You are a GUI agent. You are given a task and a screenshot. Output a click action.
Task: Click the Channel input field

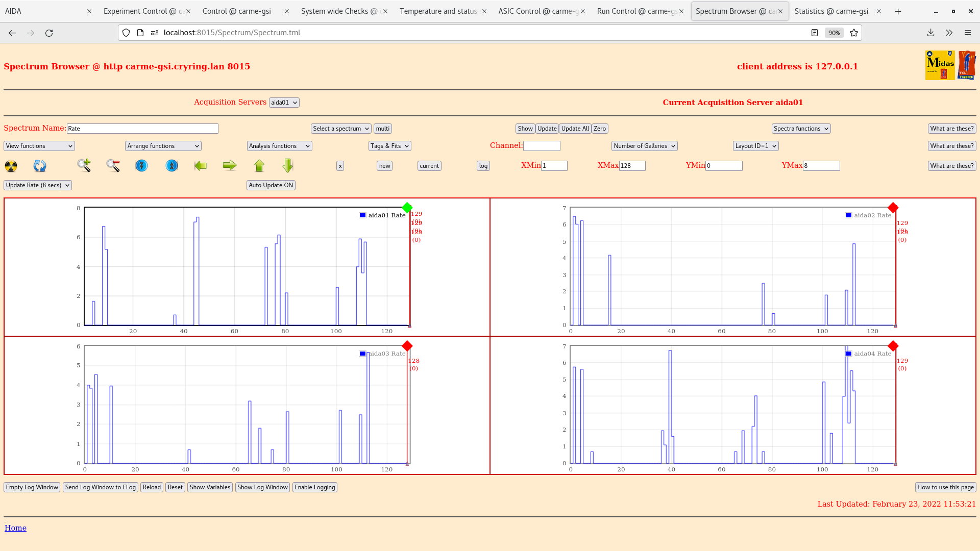pyautogui.click(x=542, y=146)
